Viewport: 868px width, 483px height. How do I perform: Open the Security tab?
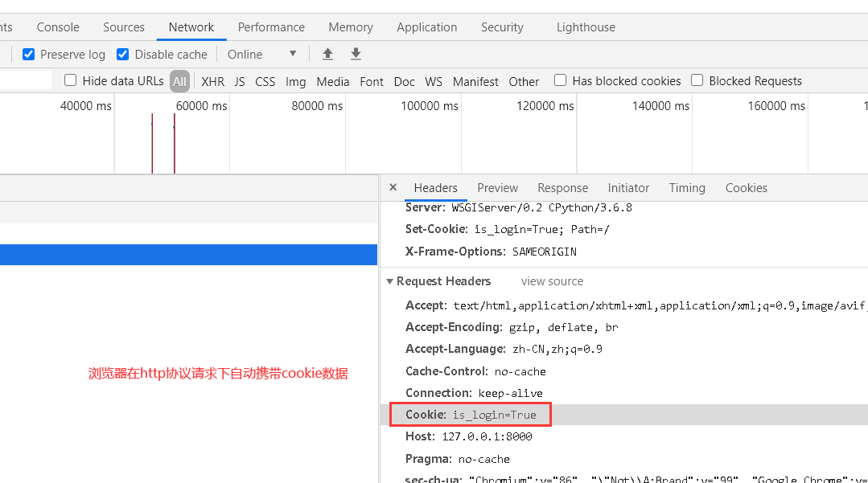[x=502, y=27]
